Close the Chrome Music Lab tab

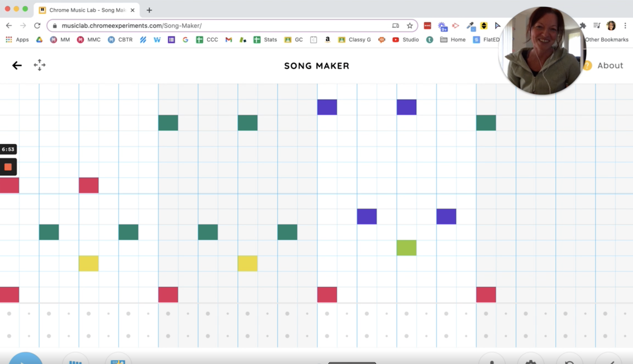pos(133,10)
